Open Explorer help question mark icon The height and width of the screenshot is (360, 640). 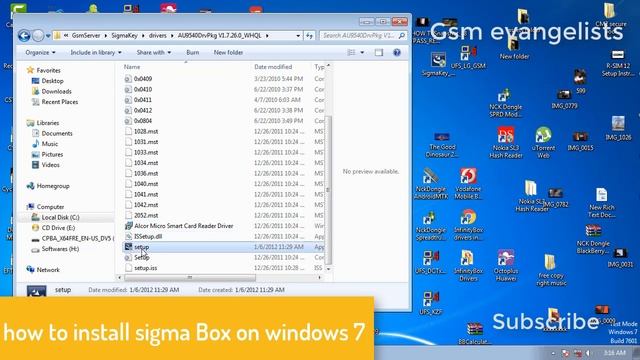click(x=397, y=53)
